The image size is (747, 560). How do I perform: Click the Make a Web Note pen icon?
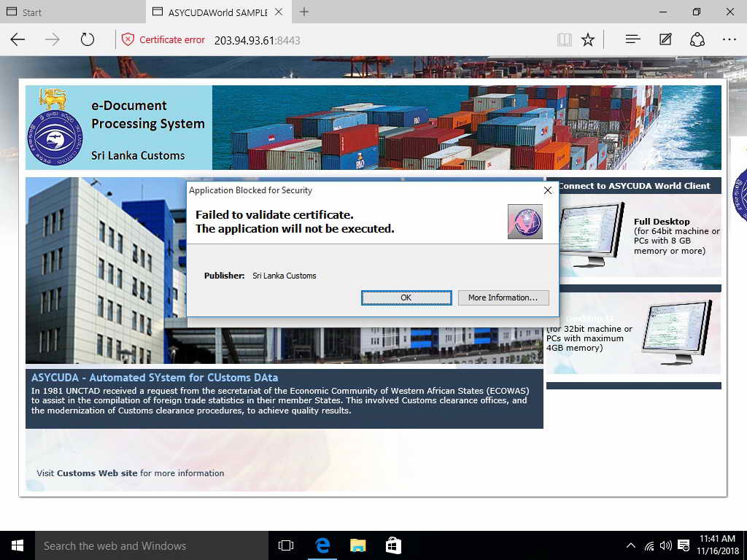click(x=665, y=39)
